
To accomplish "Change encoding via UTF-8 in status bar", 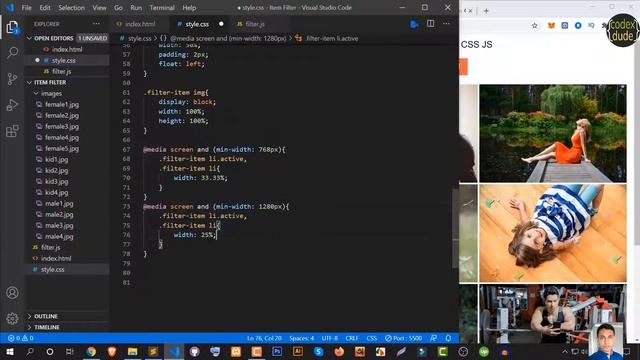I will [x=329, y=338].
